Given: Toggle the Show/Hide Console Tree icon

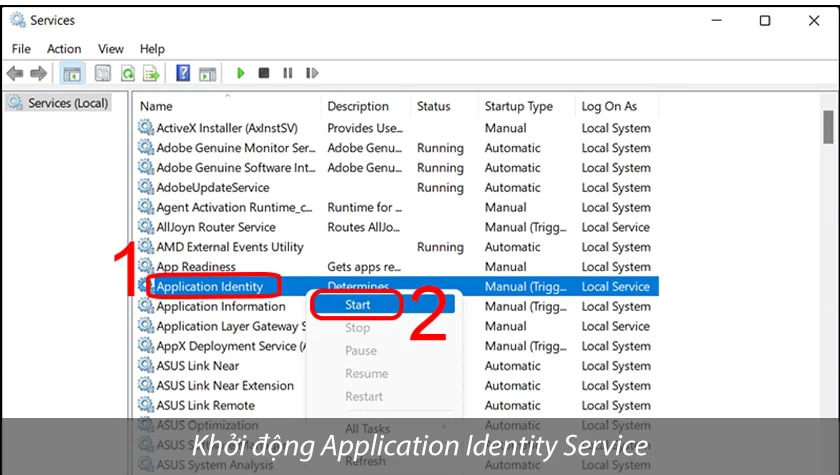Looking at the screenshot, I should 72,73.
